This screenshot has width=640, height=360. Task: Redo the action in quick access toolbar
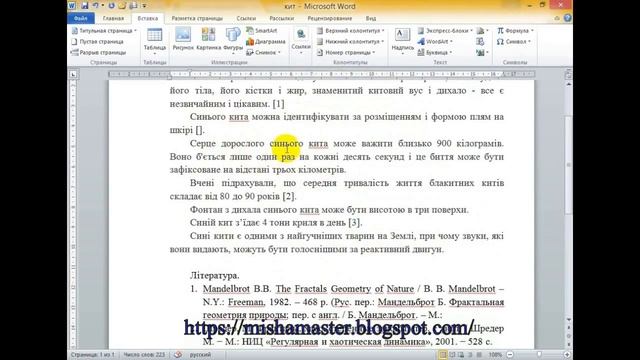tap(111, 6)
